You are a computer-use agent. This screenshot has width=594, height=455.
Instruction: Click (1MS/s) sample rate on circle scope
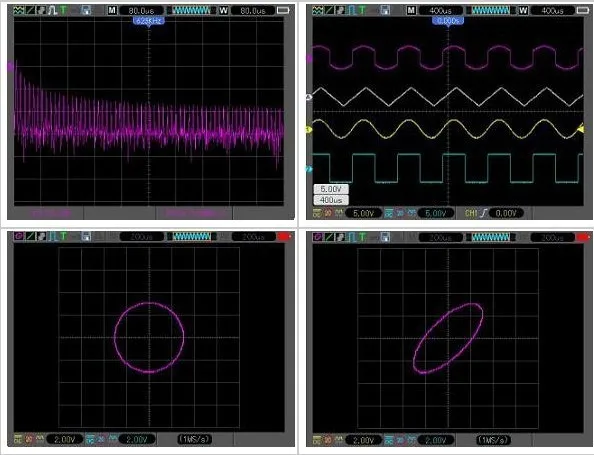194,439
